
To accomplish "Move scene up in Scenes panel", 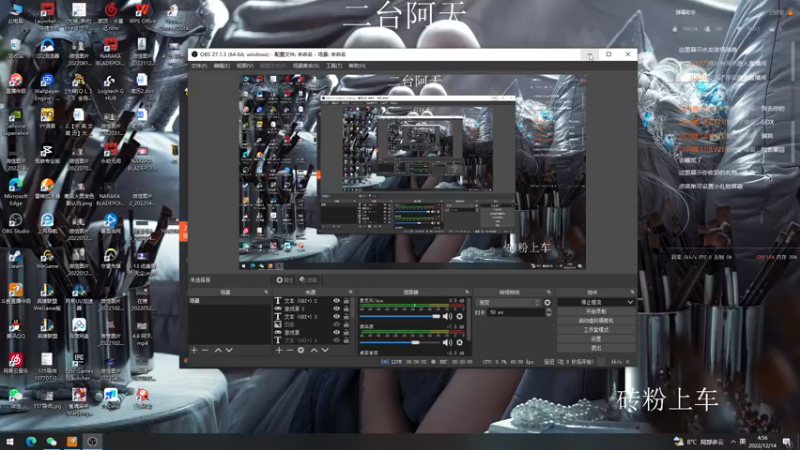I will (218, 351).
